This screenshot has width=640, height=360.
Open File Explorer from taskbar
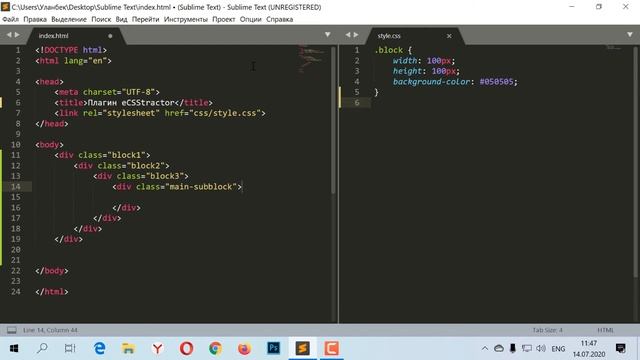(128, 348)
